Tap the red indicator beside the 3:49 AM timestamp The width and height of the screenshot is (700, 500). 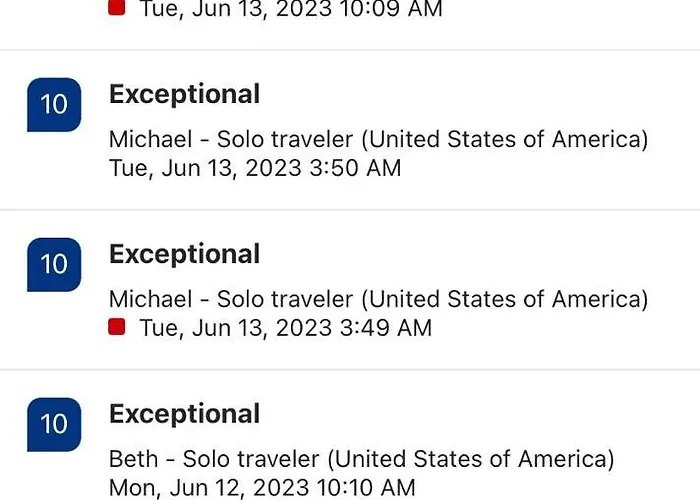tap(117, 327)
